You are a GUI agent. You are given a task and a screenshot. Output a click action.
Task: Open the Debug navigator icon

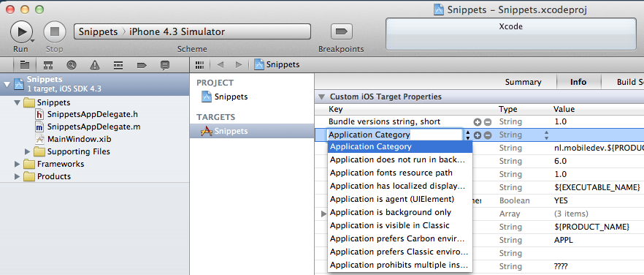coord(118,64)
